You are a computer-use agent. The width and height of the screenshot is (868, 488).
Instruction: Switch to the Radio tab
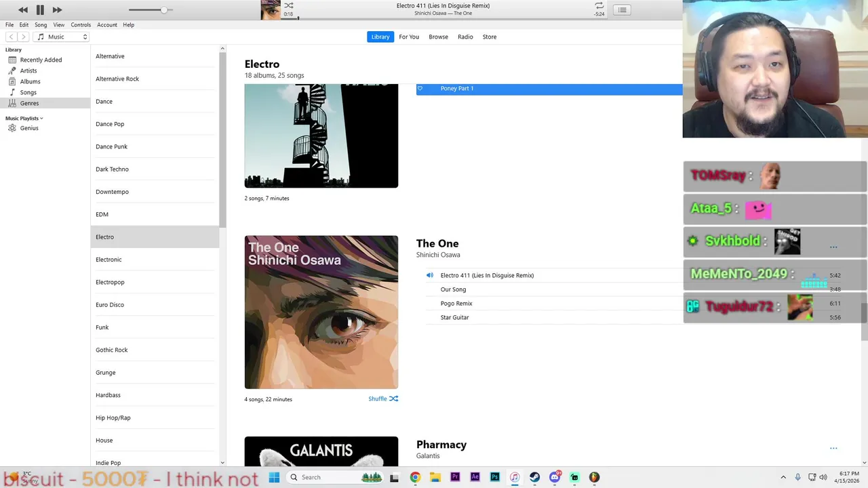(465, 37)
